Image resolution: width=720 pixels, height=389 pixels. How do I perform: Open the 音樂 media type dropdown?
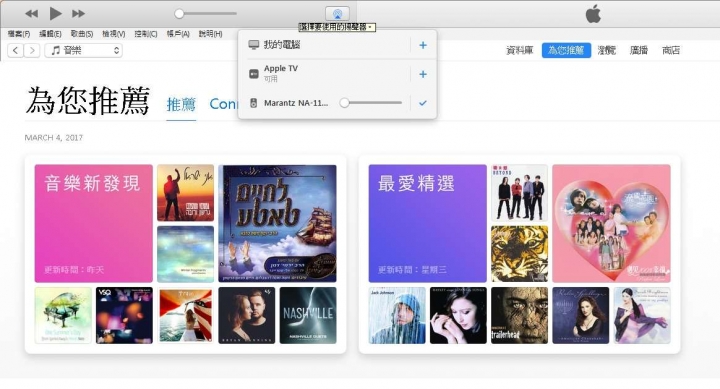pyautogui.click(x=84, y=51)
